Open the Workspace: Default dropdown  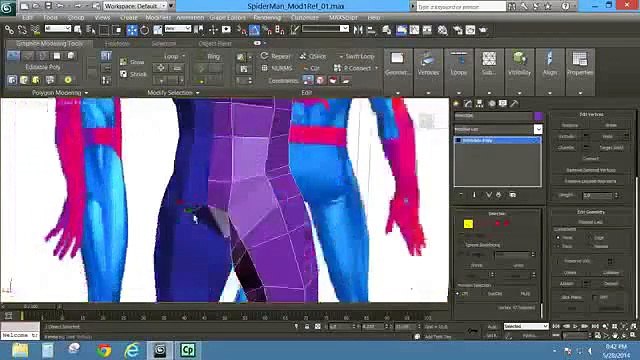click(x=136, y=6)
